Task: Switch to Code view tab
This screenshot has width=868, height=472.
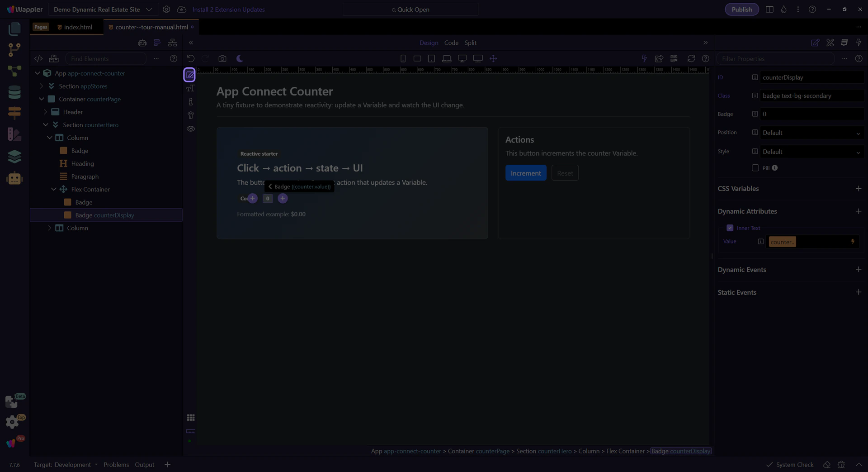Action: pyautogui.click(x=451, y=43)
